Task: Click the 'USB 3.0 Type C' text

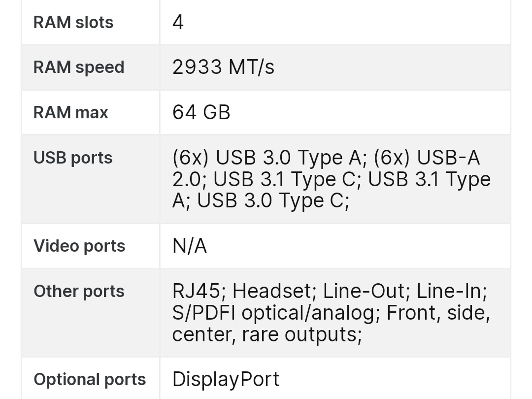Action: pos(271,201)
